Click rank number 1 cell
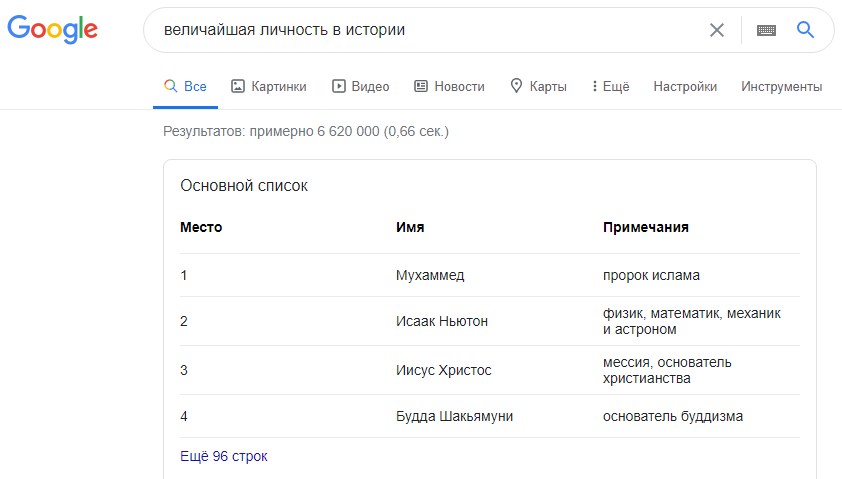Viewport: 842px width, 479px height. 184,275
